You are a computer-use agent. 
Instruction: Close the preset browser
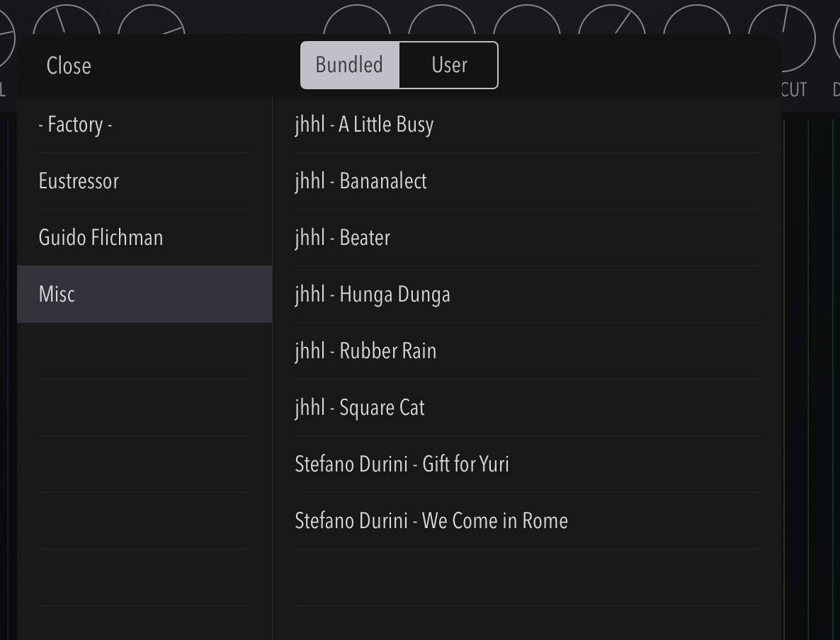[x=68, y=65]
